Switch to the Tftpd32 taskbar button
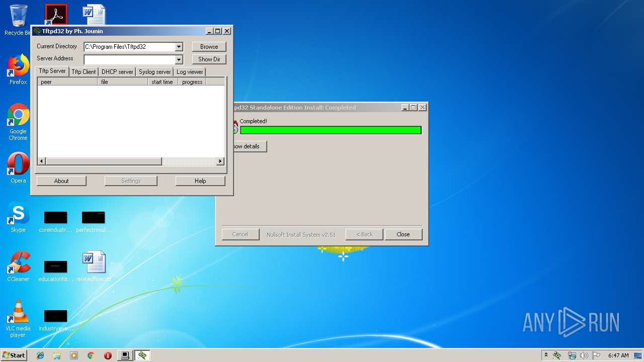 (142, 355)
